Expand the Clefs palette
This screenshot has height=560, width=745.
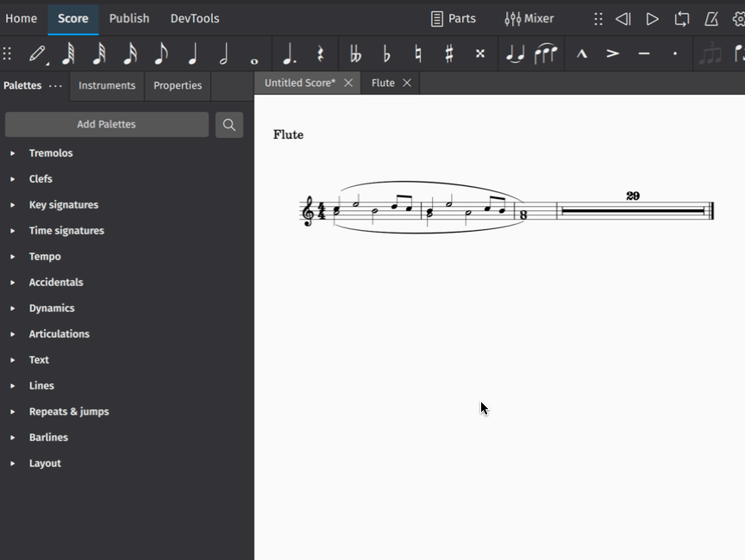(x=41, y=178)
